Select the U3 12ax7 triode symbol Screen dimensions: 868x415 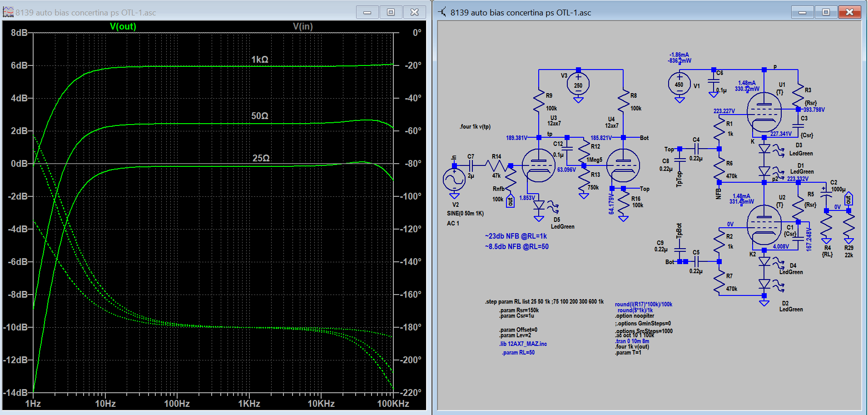point(539,165)
